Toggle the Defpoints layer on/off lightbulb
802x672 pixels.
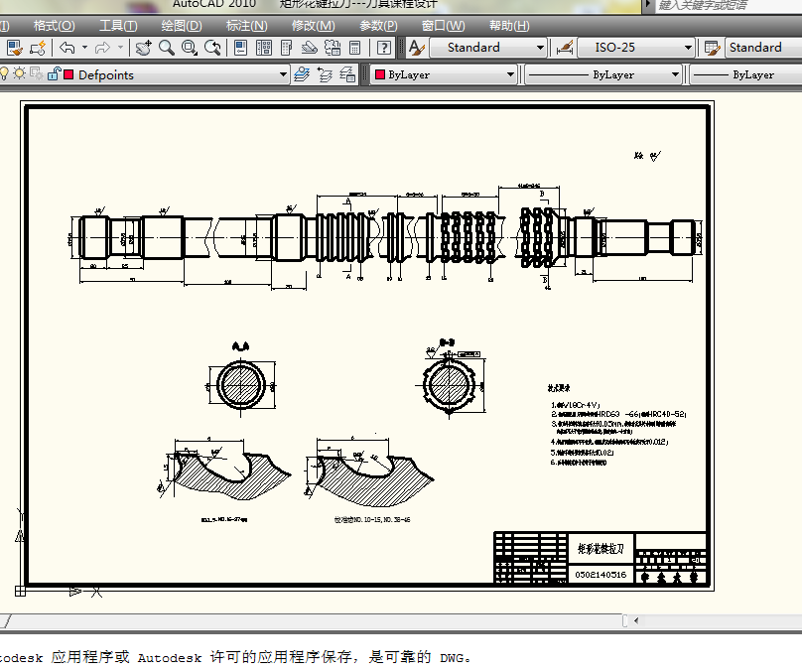[x=4, y=74]
